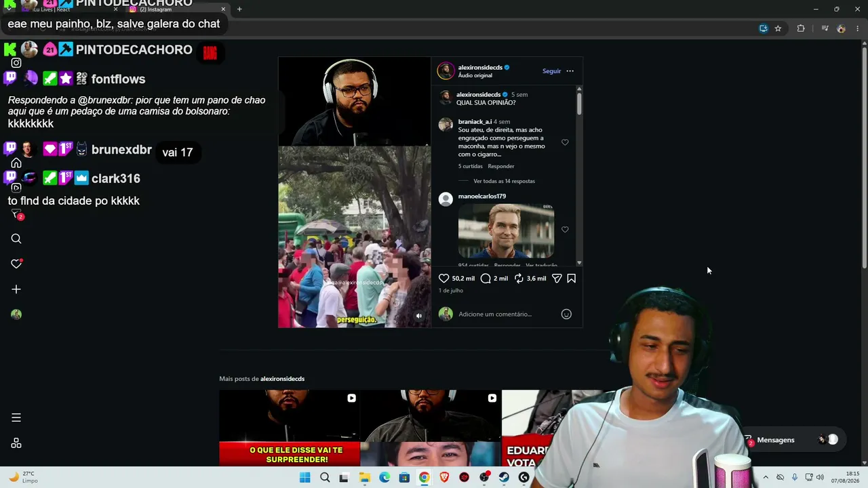The height and width of the screenshot is (488, 868).
Task: Open the alexironsidecds avatar in the post header
Action: coord(446,71)
